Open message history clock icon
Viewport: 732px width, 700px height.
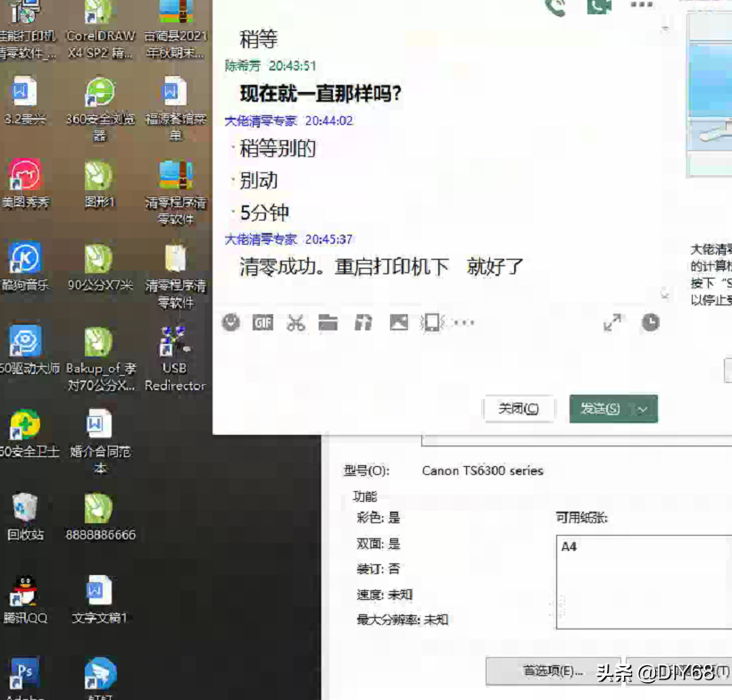tap(650, 322)
